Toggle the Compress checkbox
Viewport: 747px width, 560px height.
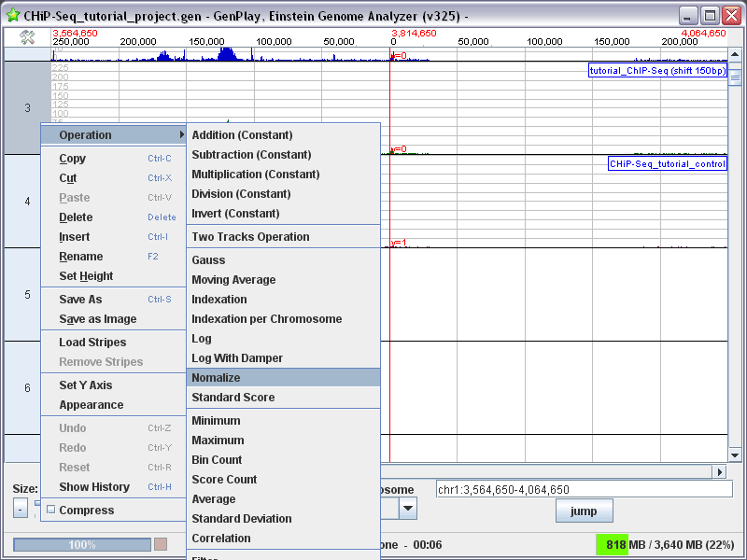tap(51, 510)
